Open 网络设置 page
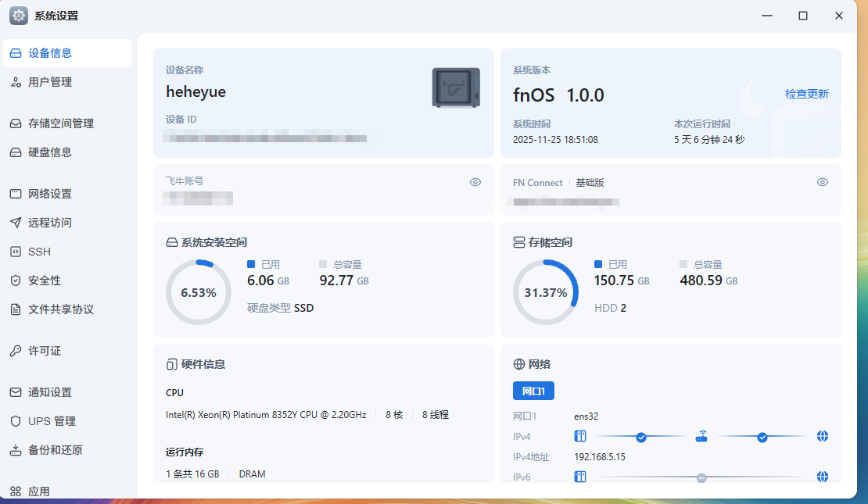Image resolution: width=868 pixels, height=504 pixels. (67, 194)
